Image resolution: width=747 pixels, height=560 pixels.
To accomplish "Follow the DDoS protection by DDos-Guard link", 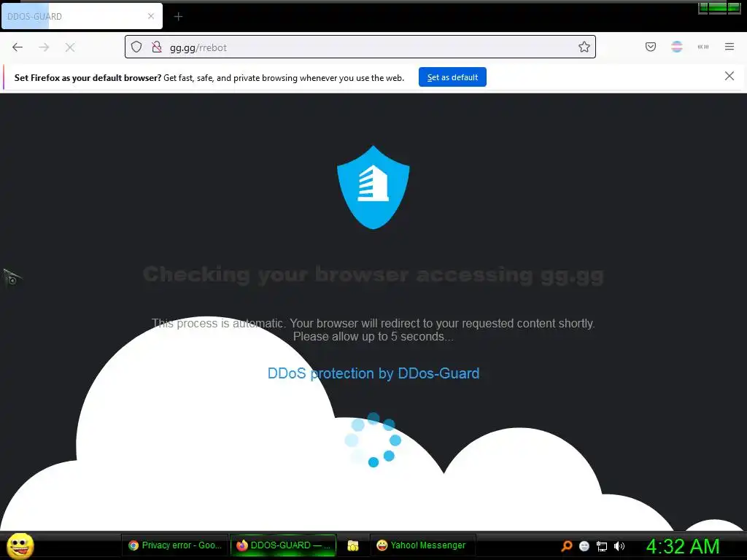I will coord(373,373).
